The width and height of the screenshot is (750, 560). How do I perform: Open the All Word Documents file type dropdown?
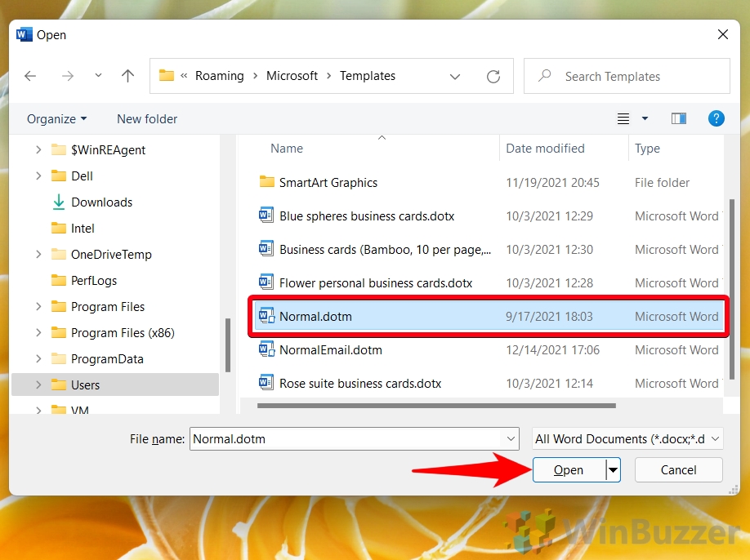[627, 438]
